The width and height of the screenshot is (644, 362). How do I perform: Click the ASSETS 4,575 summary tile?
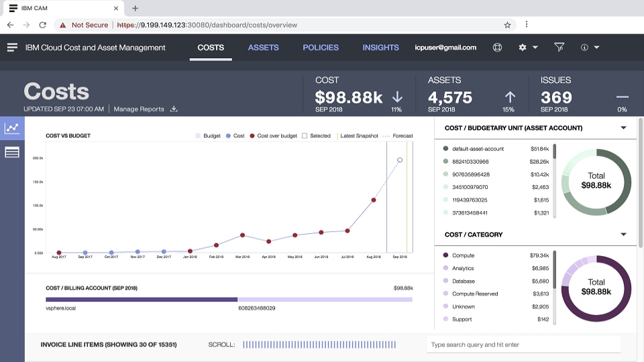pyautogui.click(x=472, y=95)
